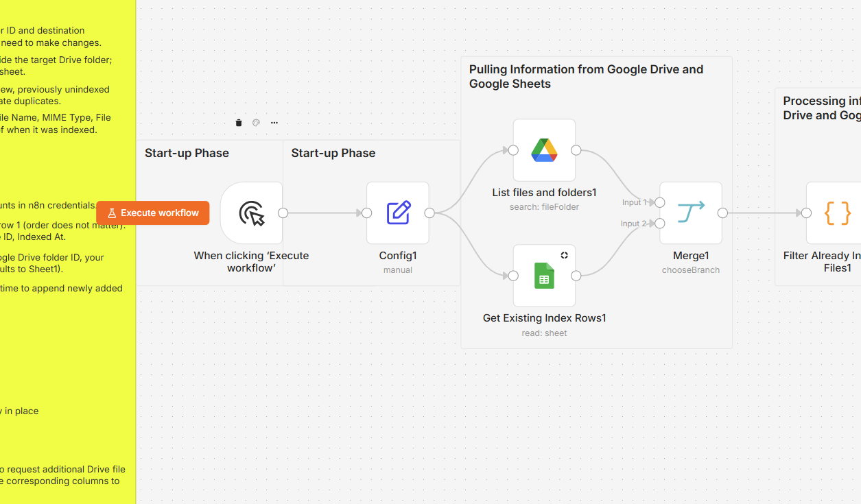
Task: Click yellow note text 'in place'
Action: tap(21, 411)
